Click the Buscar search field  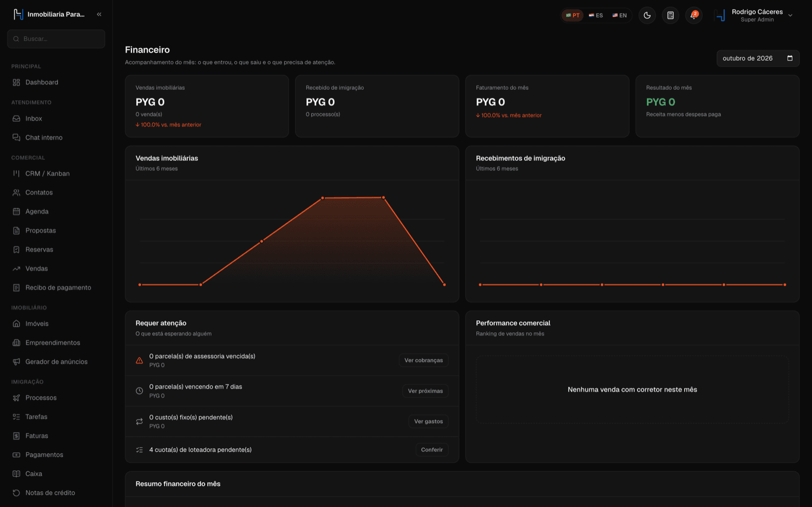[56, 39]
